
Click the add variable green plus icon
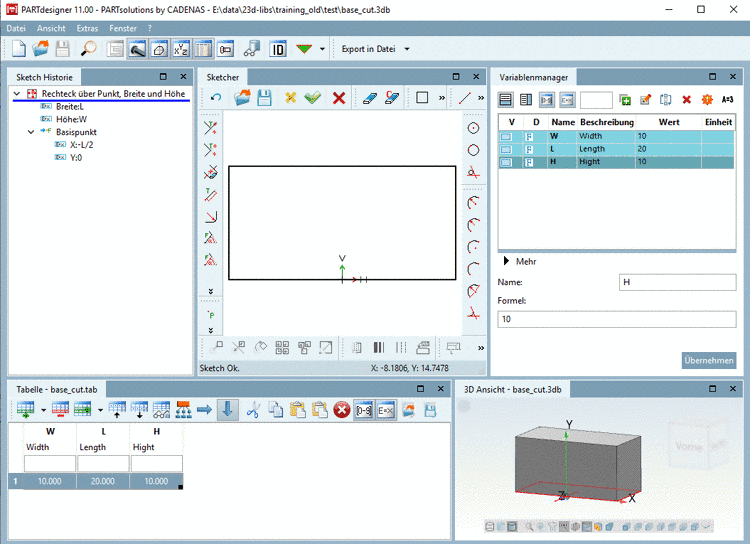(x=625, y=100)
